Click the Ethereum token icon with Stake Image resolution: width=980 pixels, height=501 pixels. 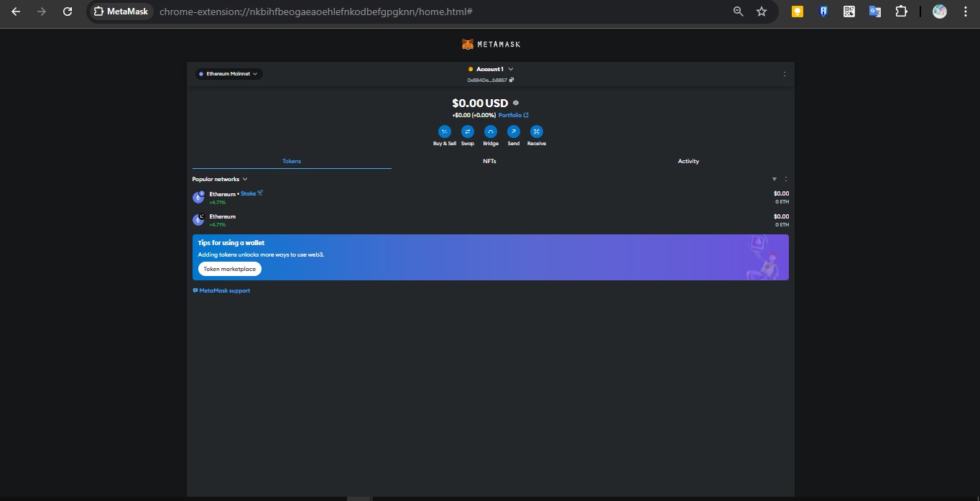point(198,197)
